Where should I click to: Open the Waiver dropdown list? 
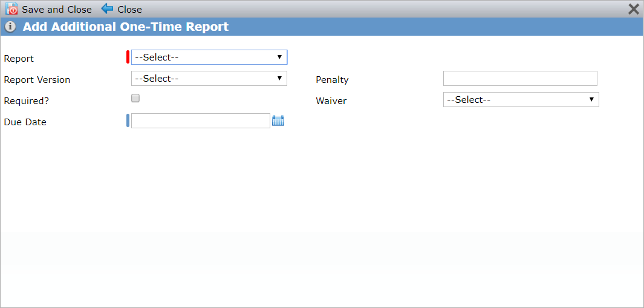tap(521, 99)
